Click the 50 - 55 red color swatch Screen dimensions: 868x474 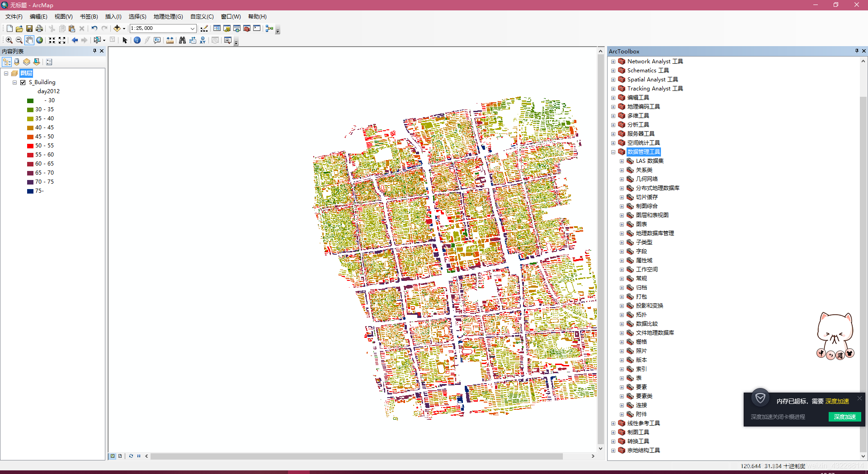point(30,146)
